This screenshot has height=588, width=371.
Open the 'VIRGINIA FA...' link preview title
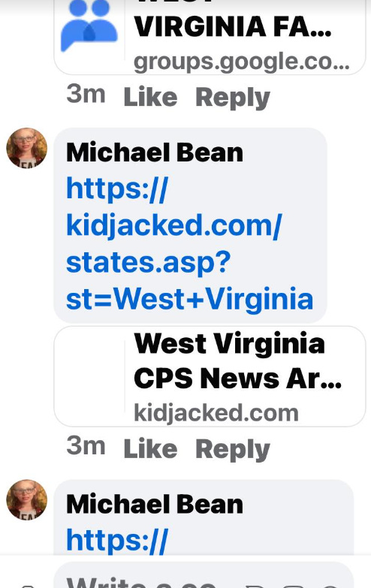click(x=233, y=27)
